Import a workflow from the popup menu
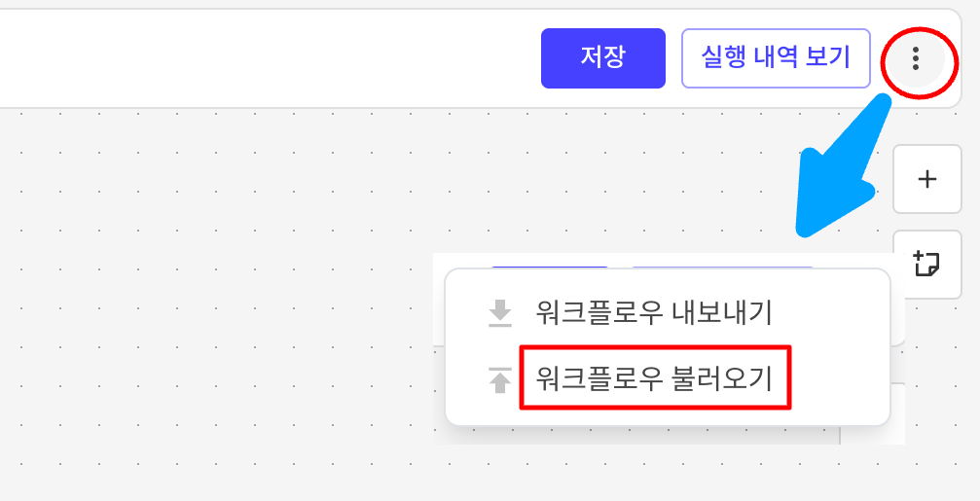This screenshot has height=501, width=980. [653, 378]
